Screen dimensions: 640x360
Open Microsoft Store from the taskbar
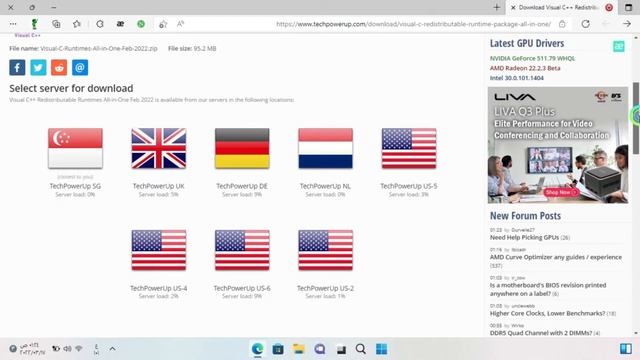click(278, 349)
